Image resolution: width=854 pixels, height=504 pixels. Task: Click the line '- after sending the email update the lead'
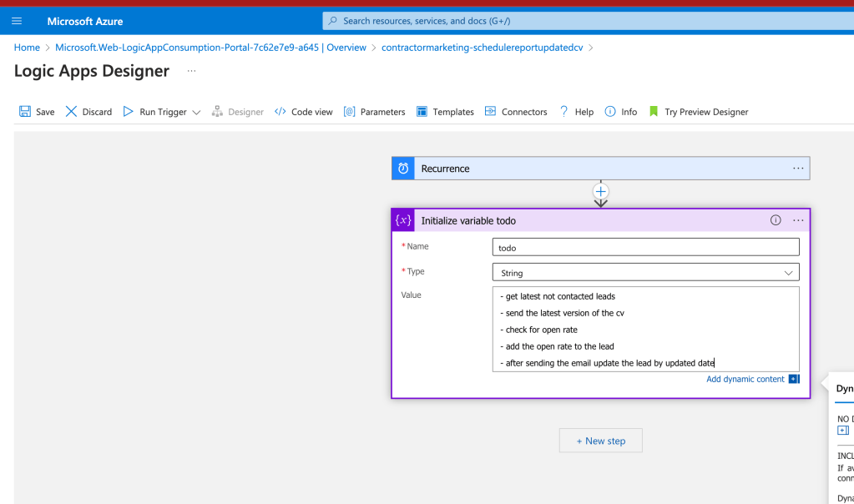click(x=607, y=363)
